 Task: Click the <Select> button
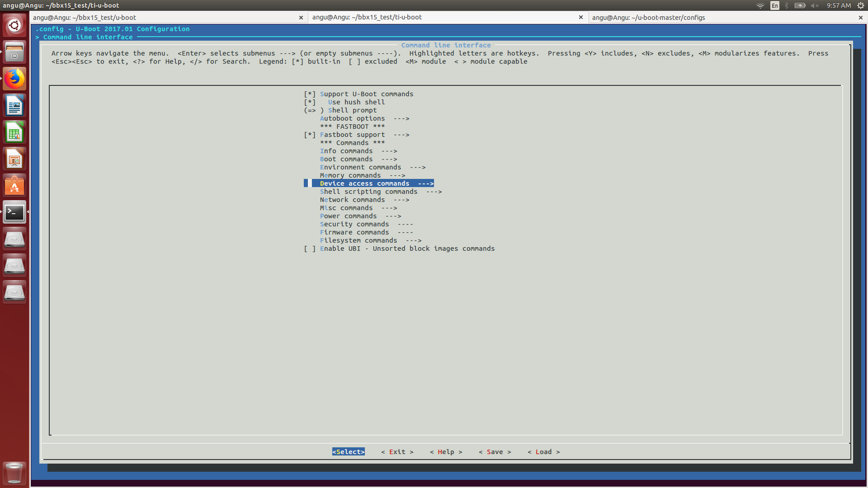tap(349, 452)
